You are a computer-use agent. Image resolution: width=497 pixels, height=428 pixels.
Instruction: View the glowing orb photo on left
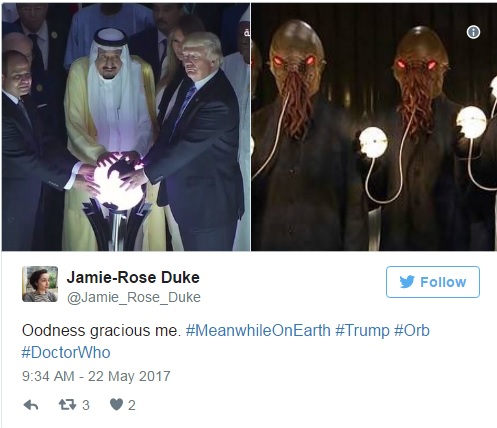pos(126,127)
